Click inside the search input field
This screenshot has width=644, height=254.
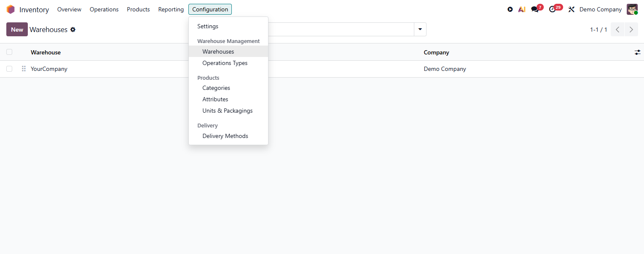click(x=341, y=30)
